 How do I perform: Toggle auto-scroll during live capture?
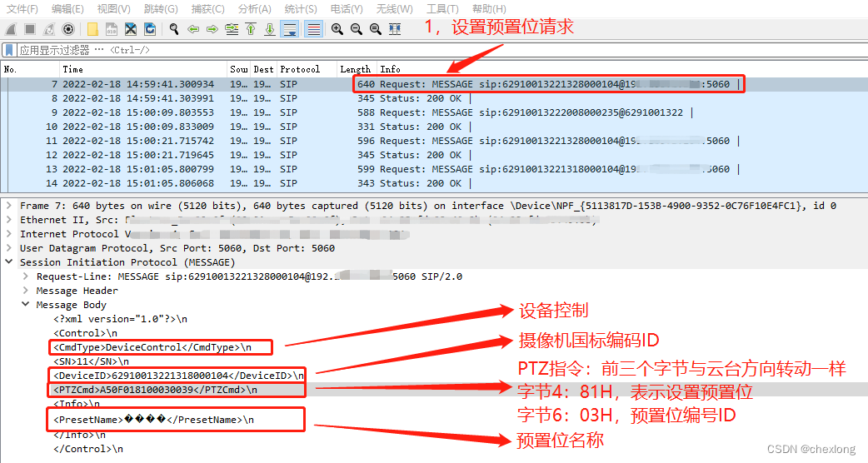[290, 29]
